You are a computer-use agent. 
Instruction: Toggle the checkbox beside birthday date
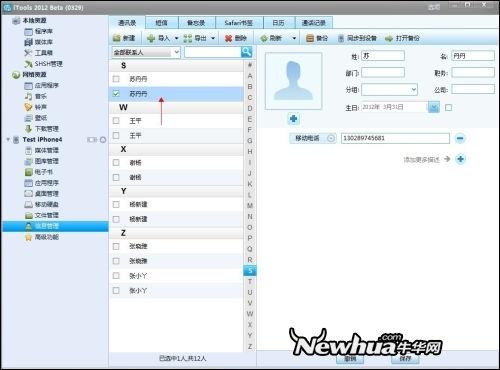449,107
